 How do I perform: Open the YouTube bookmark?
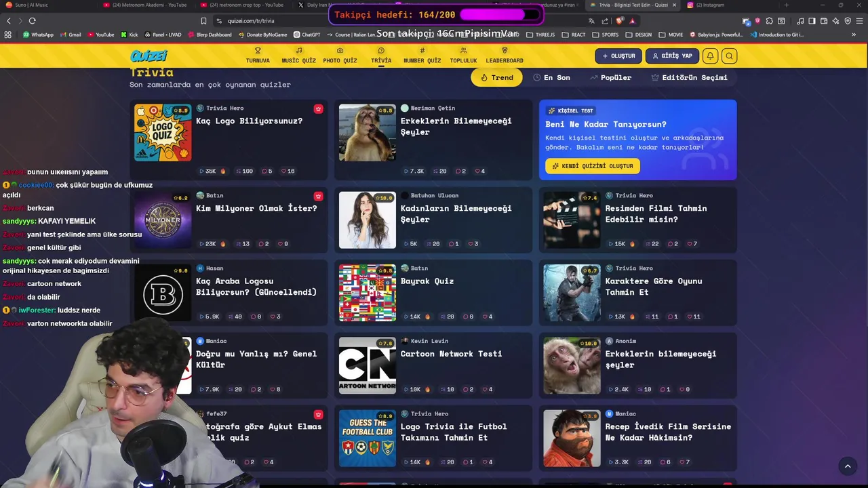point(101,35)
